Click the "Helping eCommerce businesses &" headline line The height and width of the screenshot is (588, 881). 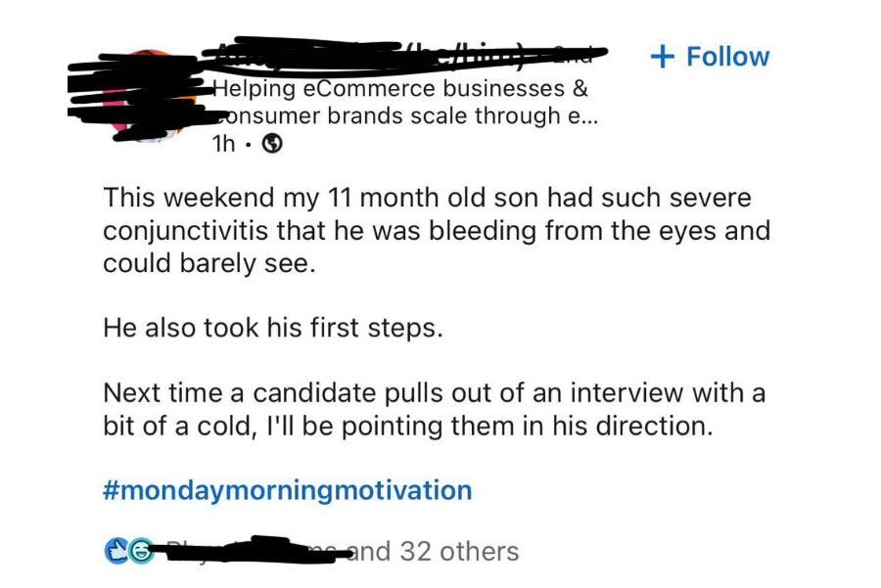click(x=401, y=90)
